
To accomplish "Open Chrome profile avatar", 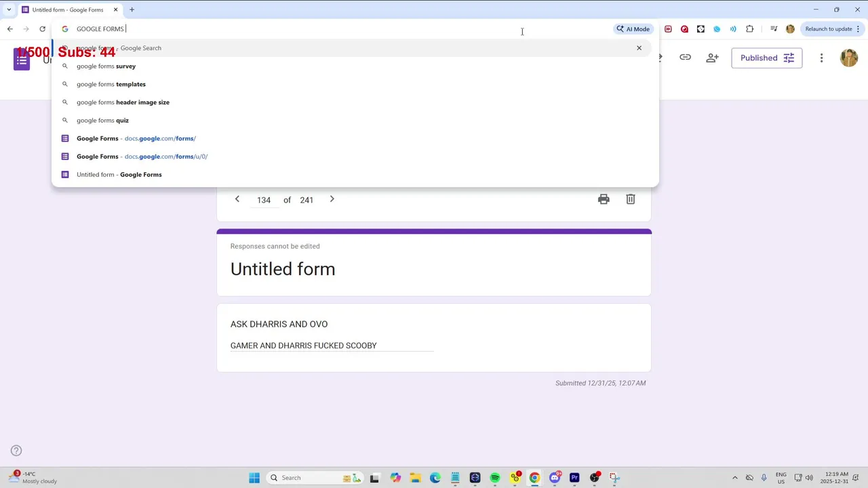I will coord(790,29).
